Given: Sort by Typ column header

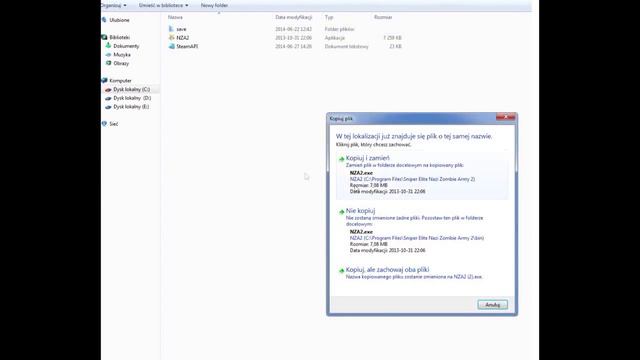Looking at the screenshot, I should 329,17.
